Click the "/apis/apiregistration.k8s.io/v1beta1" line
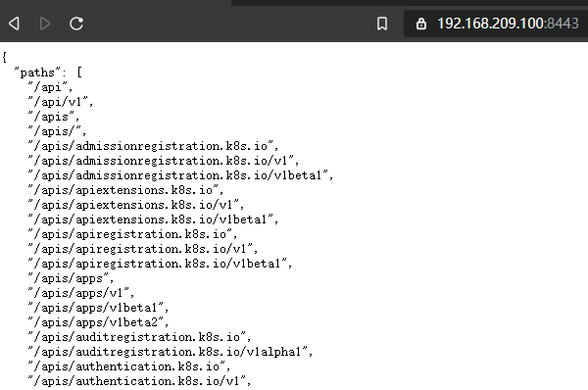Screen dimensions: 588x390 click(x=160, y=264)
